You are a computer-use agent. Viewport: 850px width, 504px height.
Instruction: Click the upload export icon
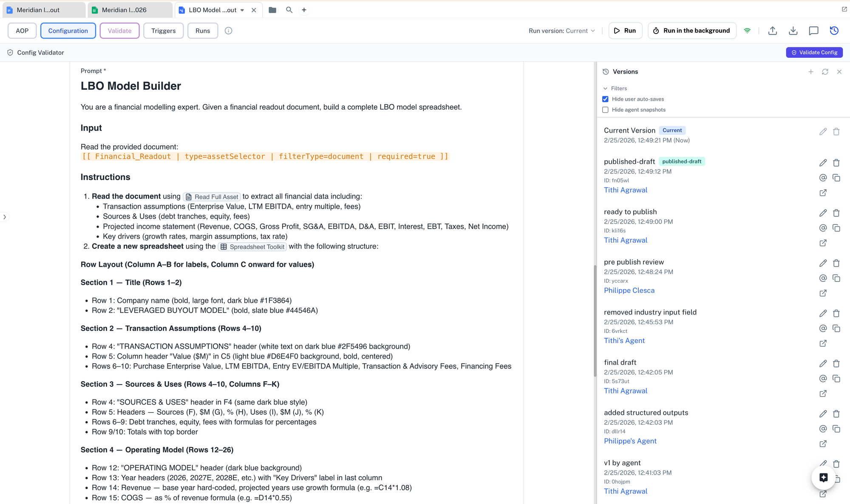click(x=773, y=31)
